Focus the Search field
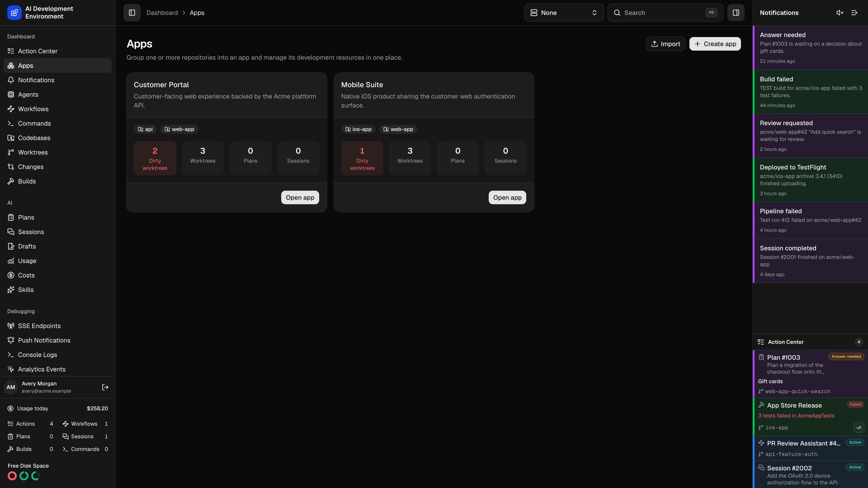This screenshot has height=488, width=868. [665, 13]
